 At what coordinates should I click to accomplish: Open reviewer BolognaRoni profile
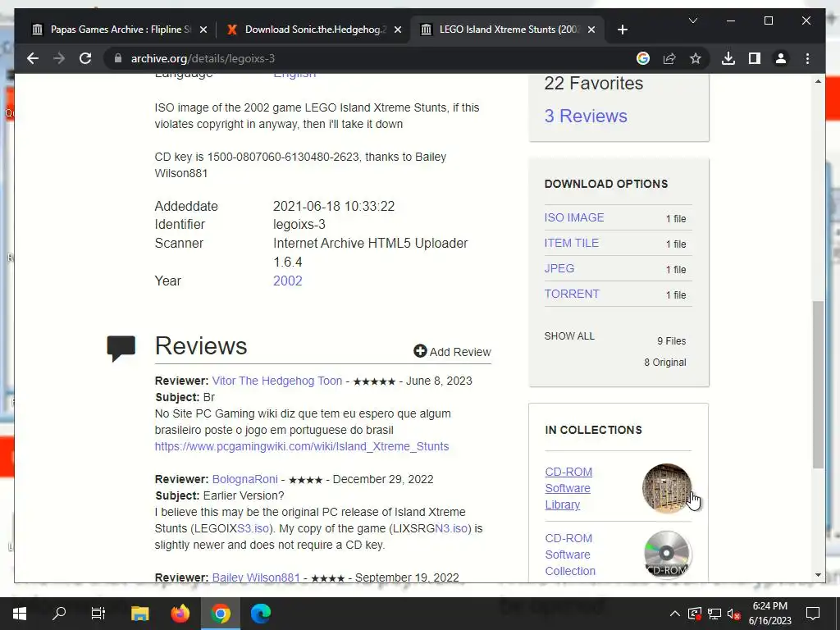pos(244,479)
